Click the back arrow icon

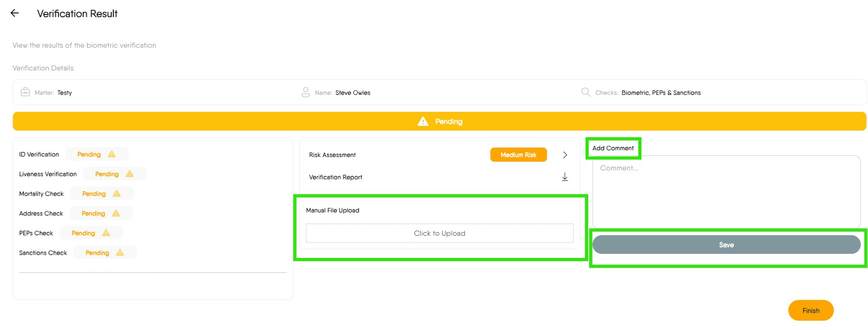pyautogui.click(x=14, y=13)
